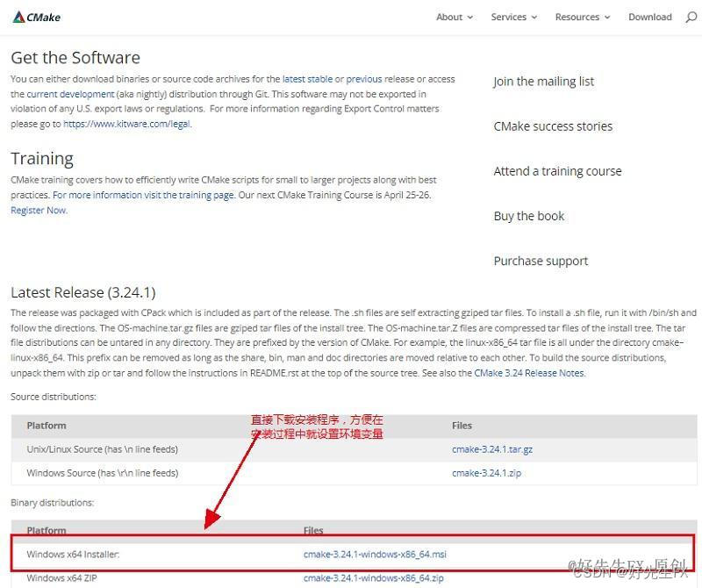The image size is (702, 588).
Task: Click the CMake logo in the header
Action: 37,18
